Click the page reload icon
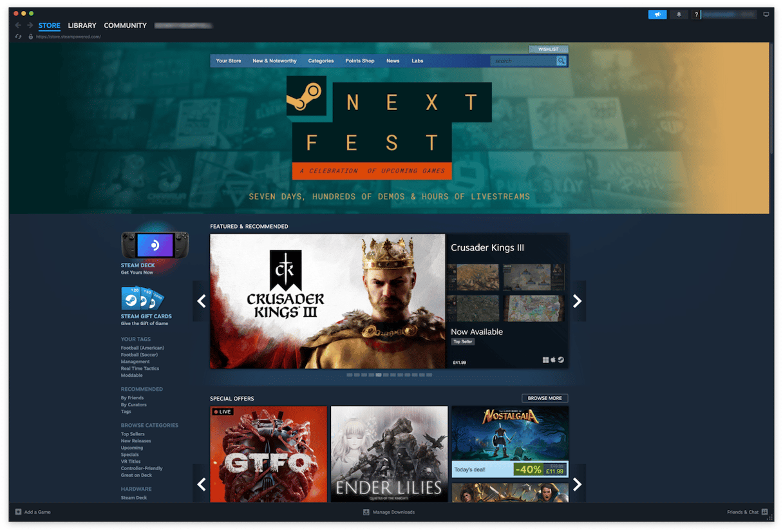This screenshot has height=532, width=783. point(19,37)
